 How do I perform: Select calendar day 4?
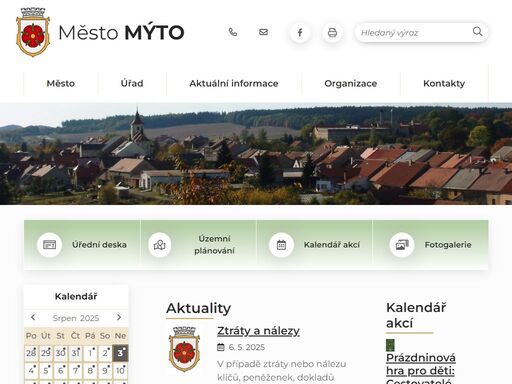click(x=31, y=370)
